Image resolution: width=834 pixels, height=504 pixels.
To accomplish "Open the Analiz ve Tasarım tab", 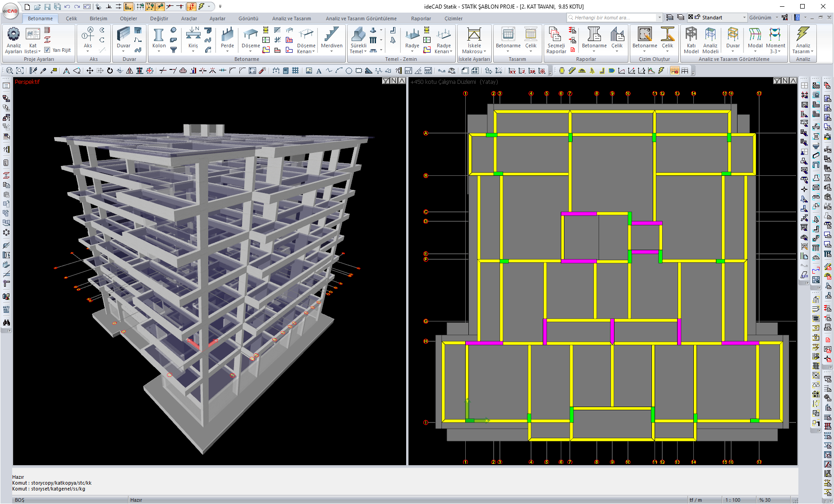I will pyautogui.click(x=291, y=18).
